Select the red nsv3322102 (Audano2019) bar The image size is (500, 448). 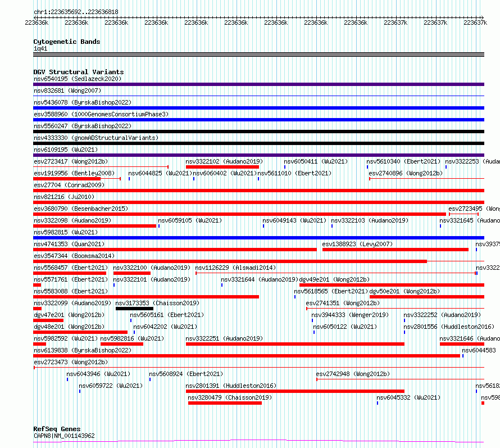tap(222, 167)
